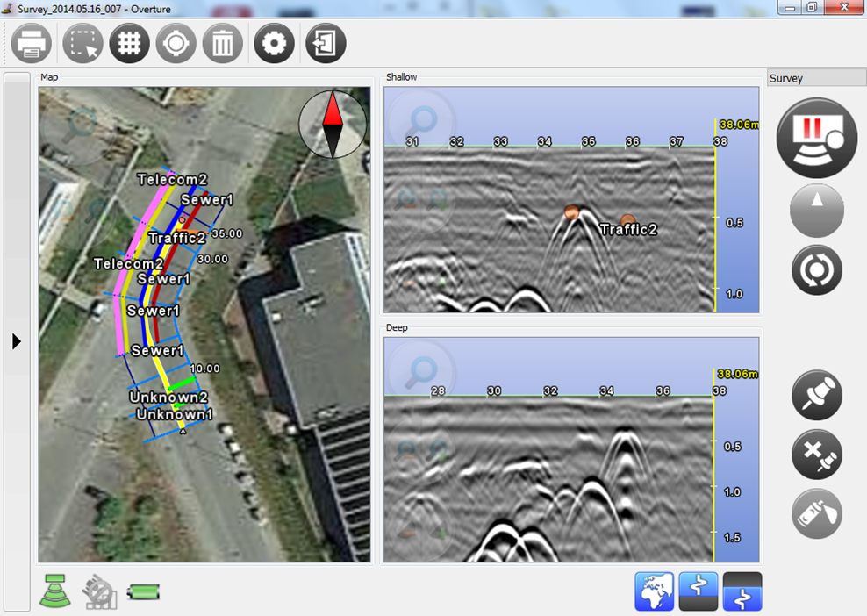The height and width of the screenshot is (616, 867).
Task: Click the circular refresh rotate button
Action: click(817, 270)
